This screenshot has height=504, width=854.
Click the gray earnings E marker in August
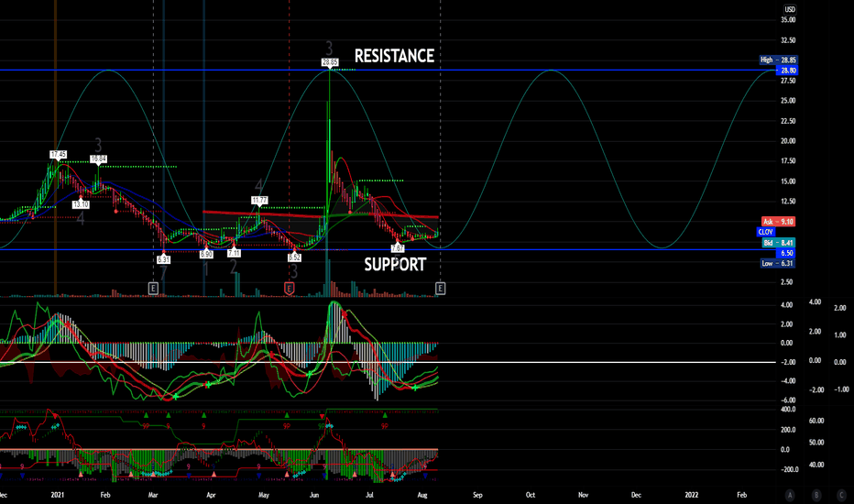click(440, 289)
